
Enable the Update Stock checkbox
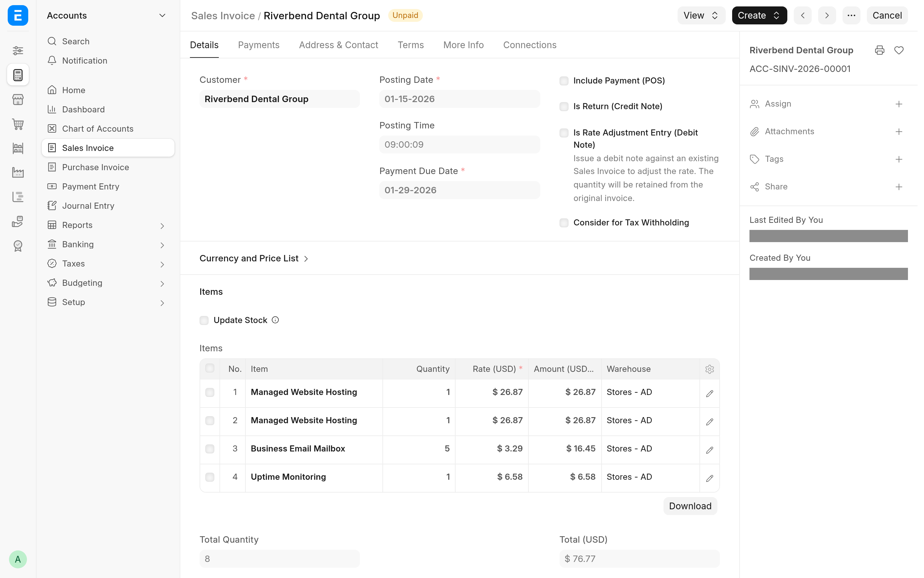(x=204, y=320)
